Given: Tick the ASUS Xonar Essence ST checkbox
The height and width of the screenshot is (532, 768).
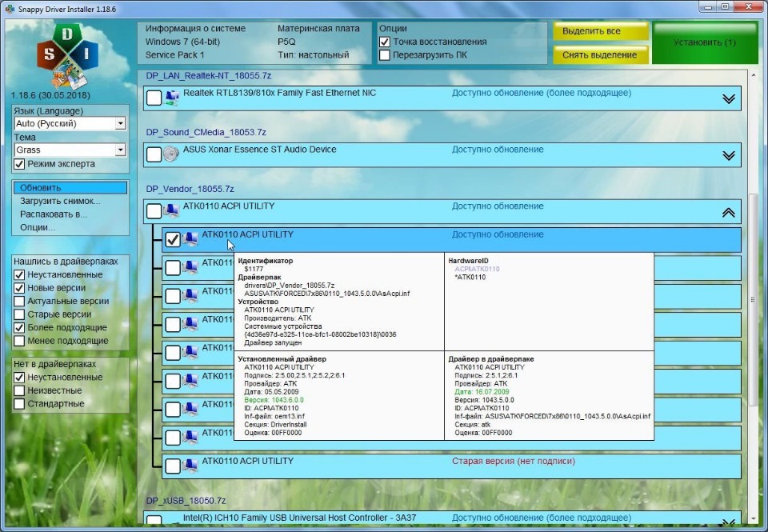Looking at the screenshot, I should point(154,154).
